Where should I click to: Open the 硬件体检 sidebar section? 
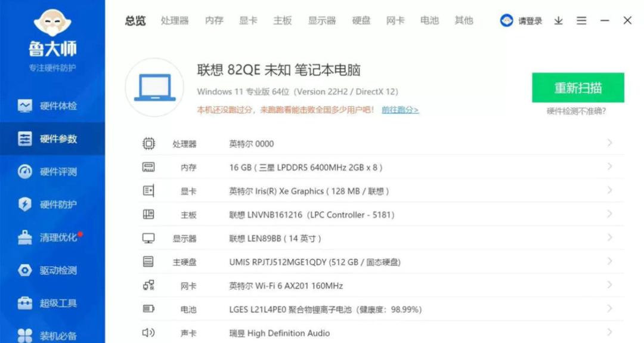[x=52, y=106]
